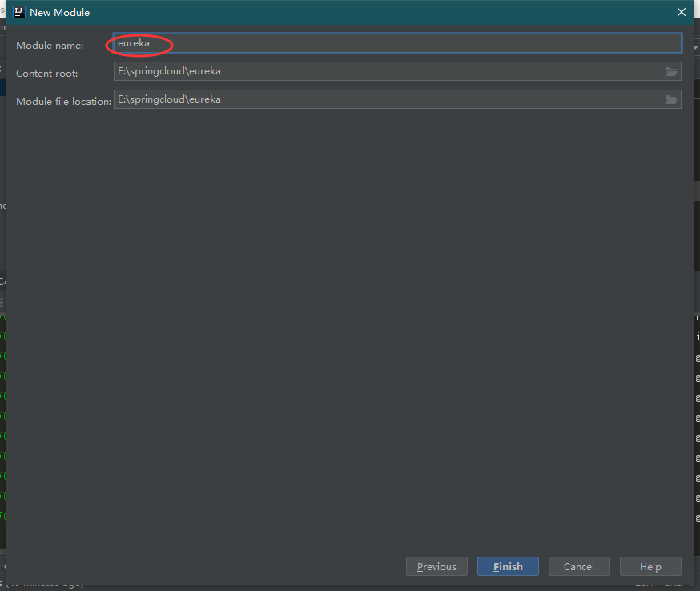Close the New Module dialog with X

pyautogui.click(x=682, y=12)
